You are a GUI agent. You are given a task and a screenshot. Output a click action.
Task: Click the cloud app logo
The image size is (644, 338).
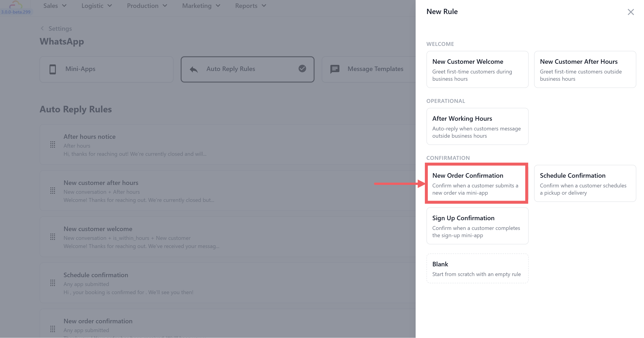(16, 5)
